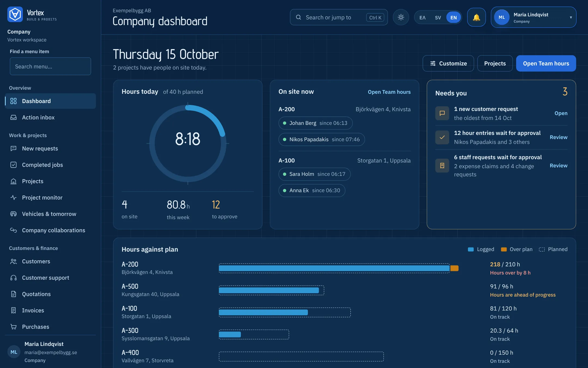Click customer request chat icon
The image size is (588, 368).
point(442,113)
